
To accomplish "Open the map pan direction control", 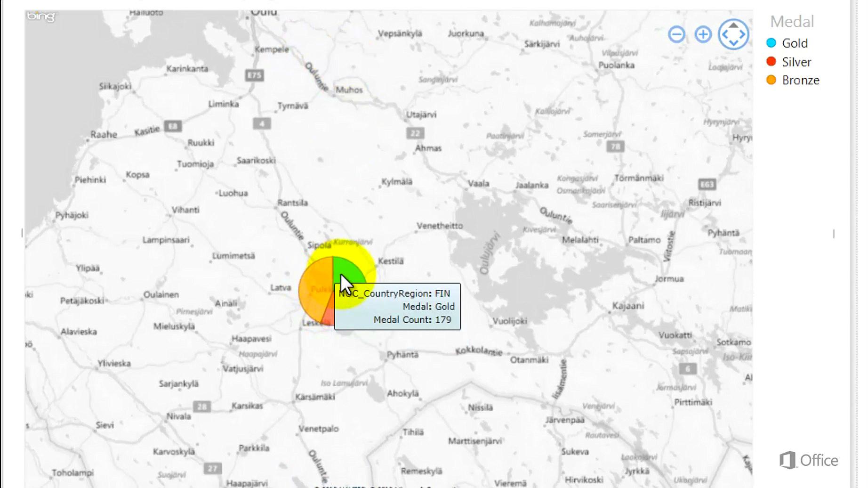I will [x=733, y=34].
